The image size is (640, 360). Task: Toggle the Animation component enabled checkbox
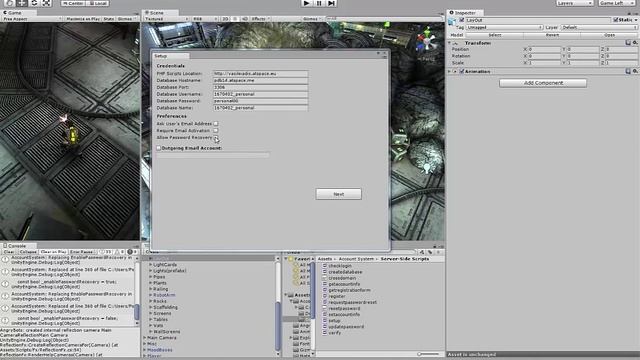coord(462,71)
